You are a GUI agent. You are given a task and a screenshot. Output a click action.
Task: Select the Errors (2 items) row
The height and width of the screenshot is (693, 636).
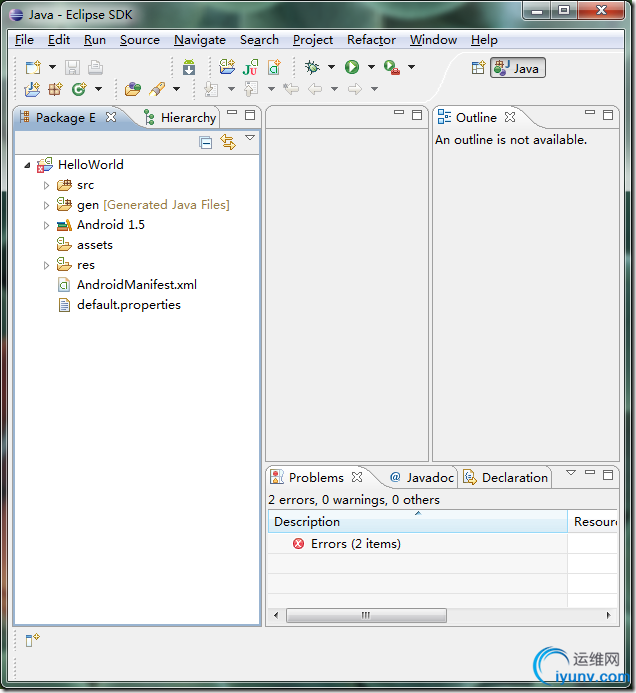[418, 544]
